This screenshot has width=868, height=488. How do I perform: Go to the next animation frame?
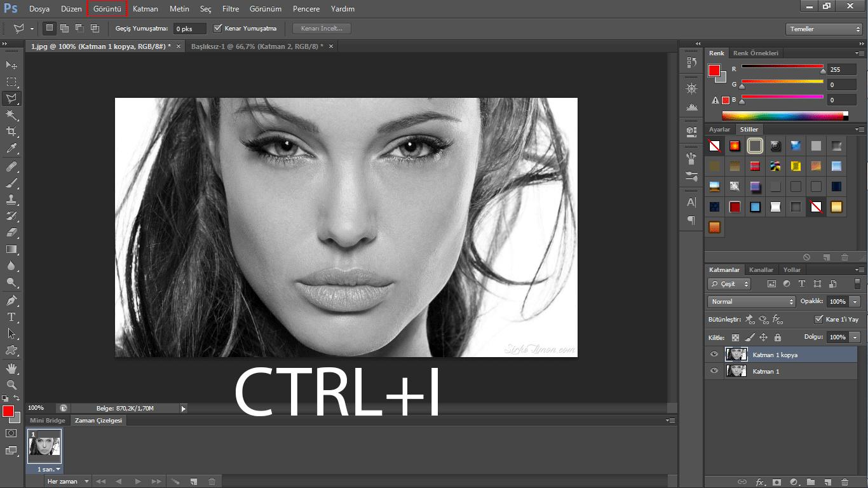(x=156, y=482)
